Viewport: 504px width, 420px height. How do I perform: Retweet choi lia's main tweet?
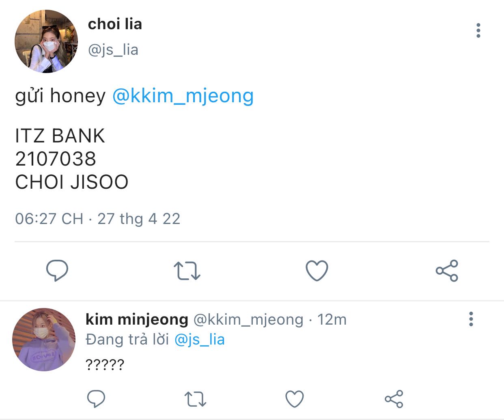tap(187, 271)
